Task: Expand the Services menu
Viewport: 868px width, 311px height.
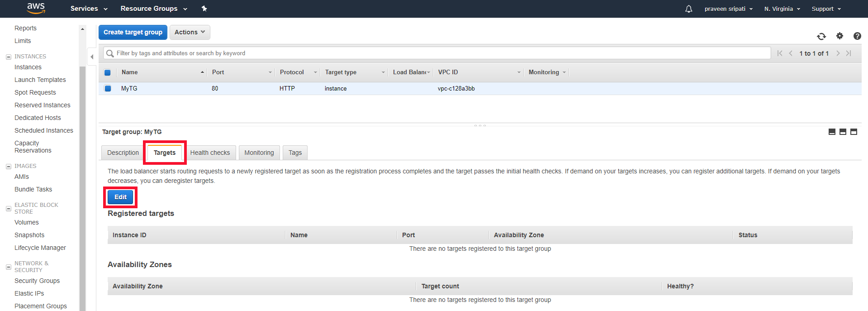Action: coord(89,9)
